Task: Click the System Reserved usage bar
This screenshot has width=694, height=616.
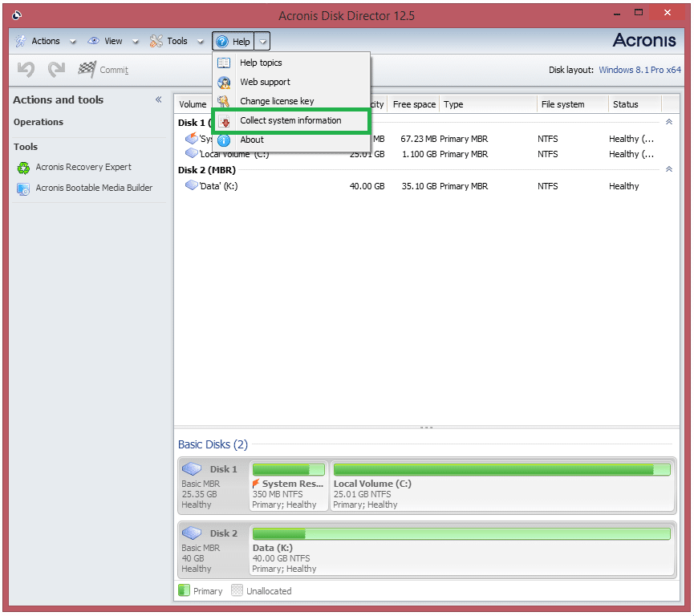Action: point(289,469)
